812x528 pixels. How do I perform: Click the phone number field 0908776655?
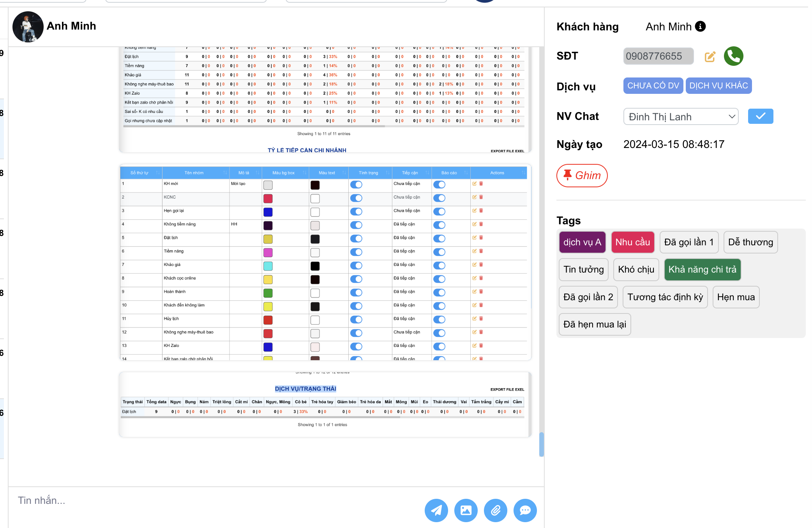pos(658,56)
